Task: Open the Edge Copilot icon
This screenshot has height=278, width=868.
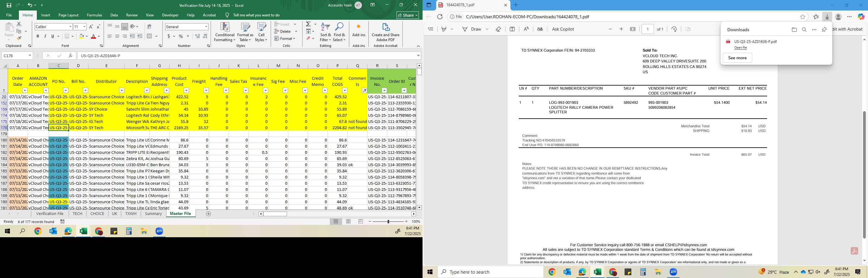Action: tap(861, 16)
